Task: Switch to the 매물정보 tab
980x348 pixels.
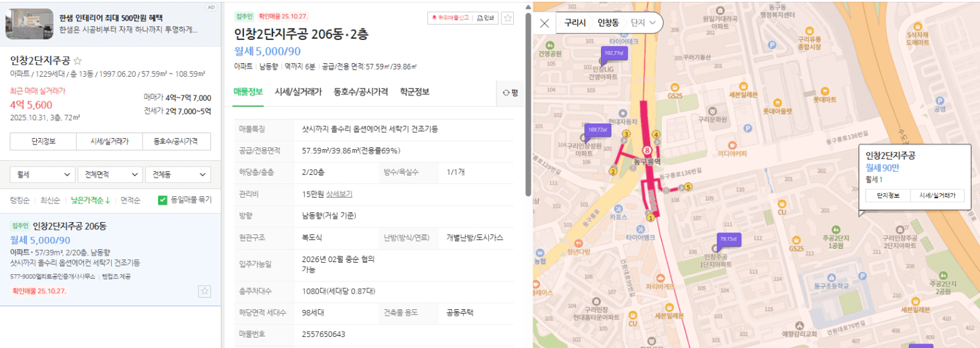Action: [248, 92]
